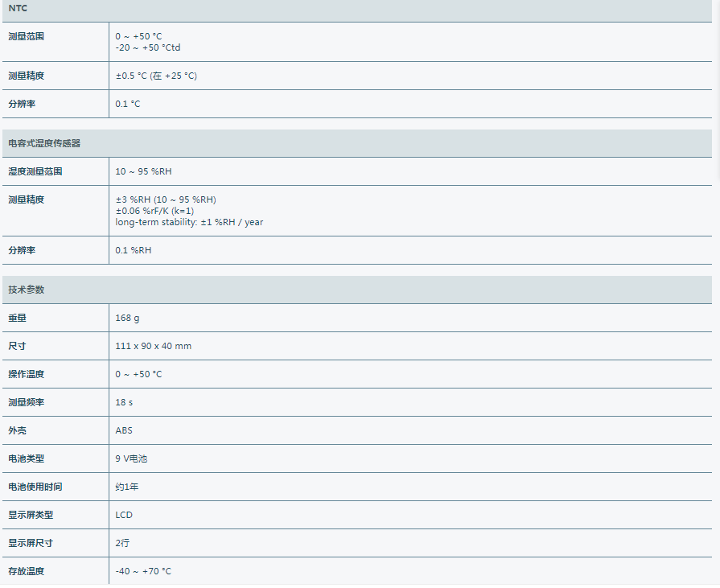Click the 0.1 %RH resolution value
The image size is (720, 588).
point(133,250)
